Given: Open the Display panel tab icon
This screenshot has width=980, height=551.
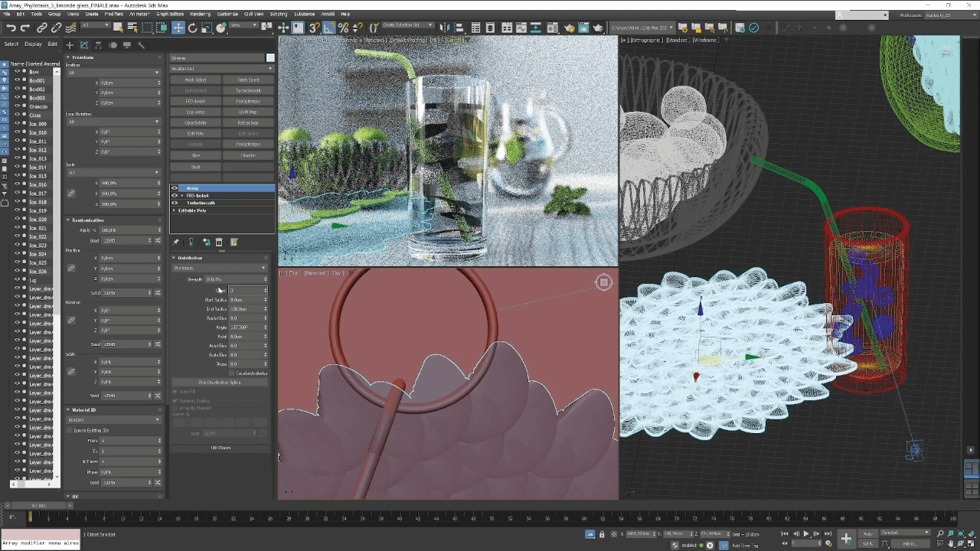Looking at the screenshot, I should click(x=127, y=44).
